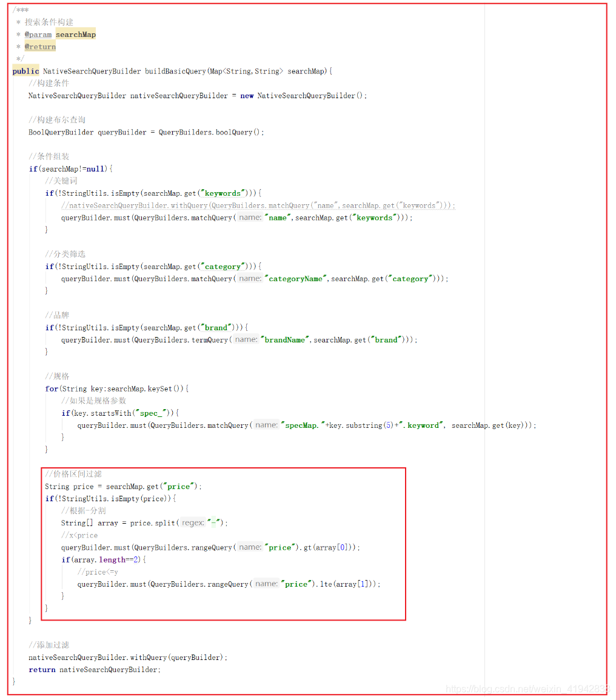Viewport: 616px width, 700px height.
Task: Click the .gt(array[0]) call
Action: tap(327, 547)
